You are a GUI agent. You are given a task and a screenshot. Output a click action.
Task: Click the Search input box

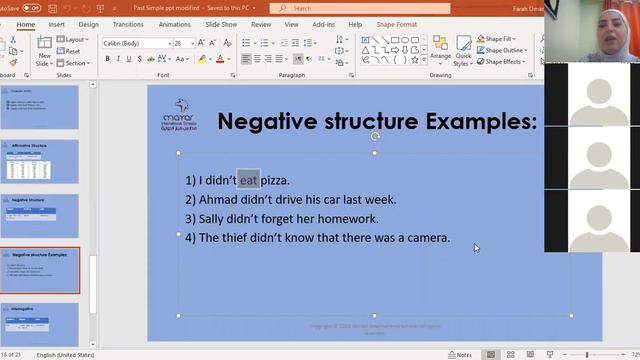360,8
